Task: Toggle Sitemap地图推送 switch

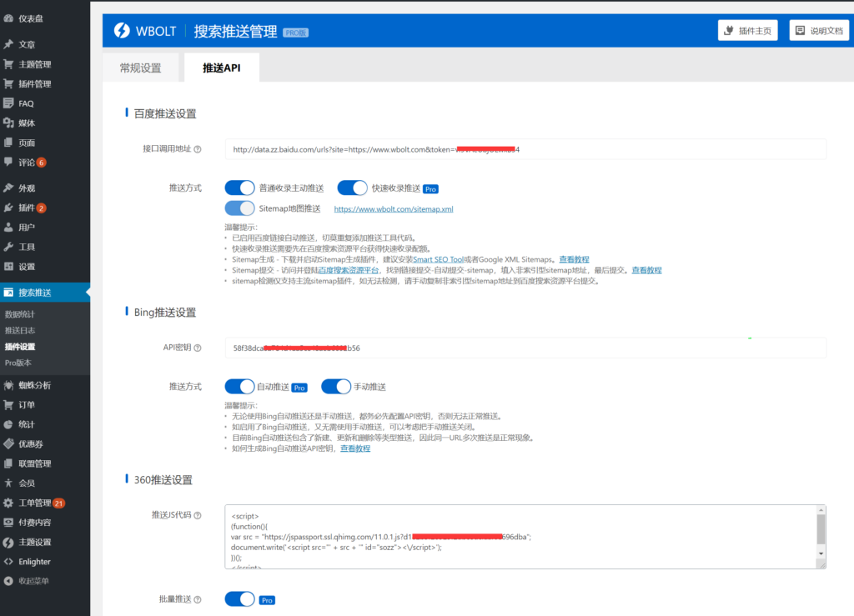Action: pos(239,208)
